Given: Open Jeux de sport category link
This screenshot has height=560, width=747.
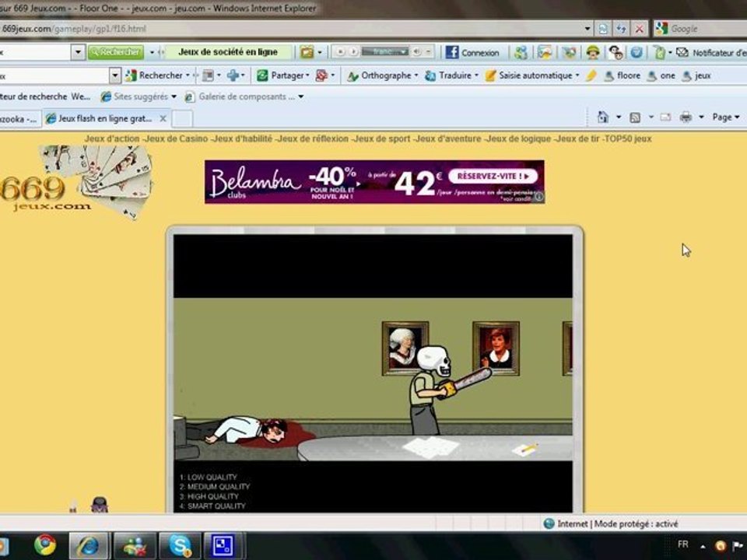Looking at the screenshot, I should pos(381,138).
